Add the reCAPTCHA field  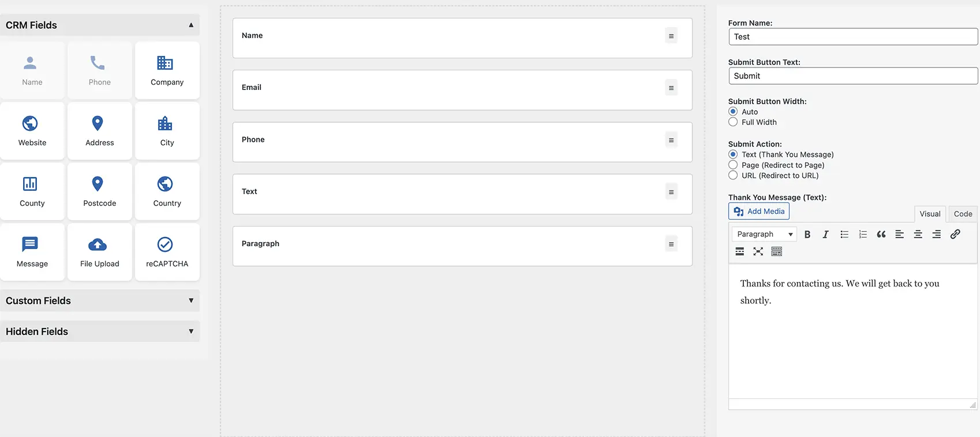[x=167, y=252]
